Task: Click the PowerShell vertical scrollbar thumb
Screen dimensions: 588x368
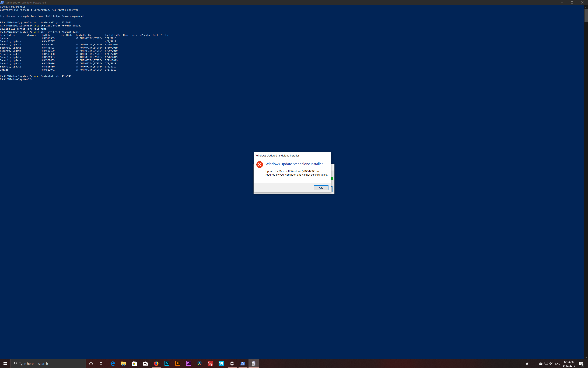Action: tap(586, 15)
